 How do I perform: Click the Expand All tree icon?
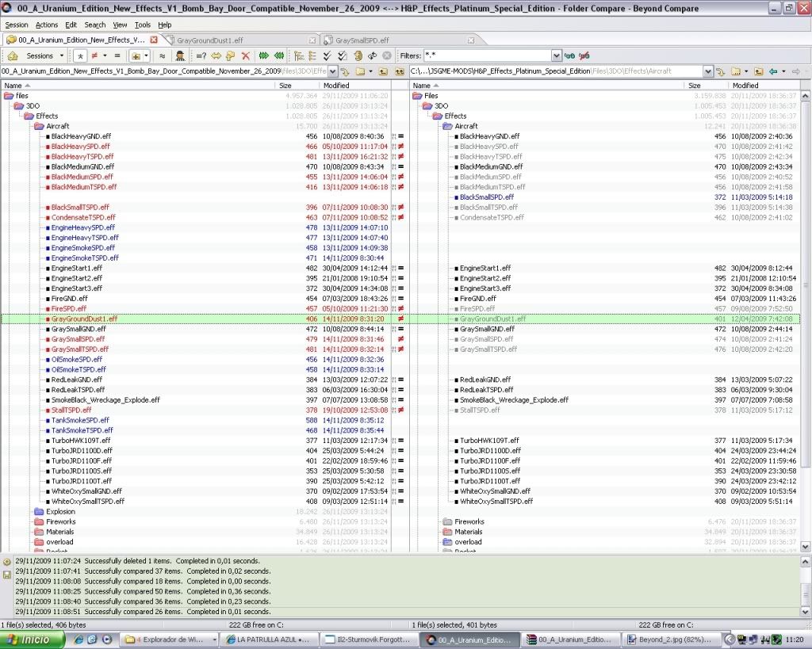(299, 56)
